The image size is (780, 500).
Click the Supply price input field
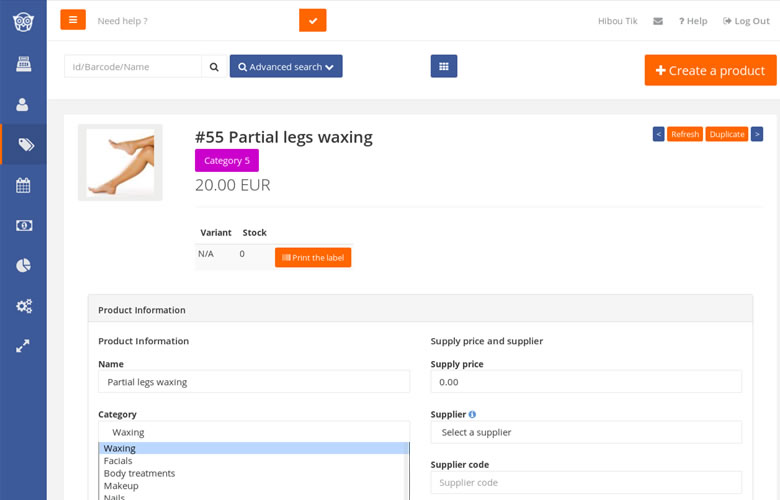tap(586, 382)
